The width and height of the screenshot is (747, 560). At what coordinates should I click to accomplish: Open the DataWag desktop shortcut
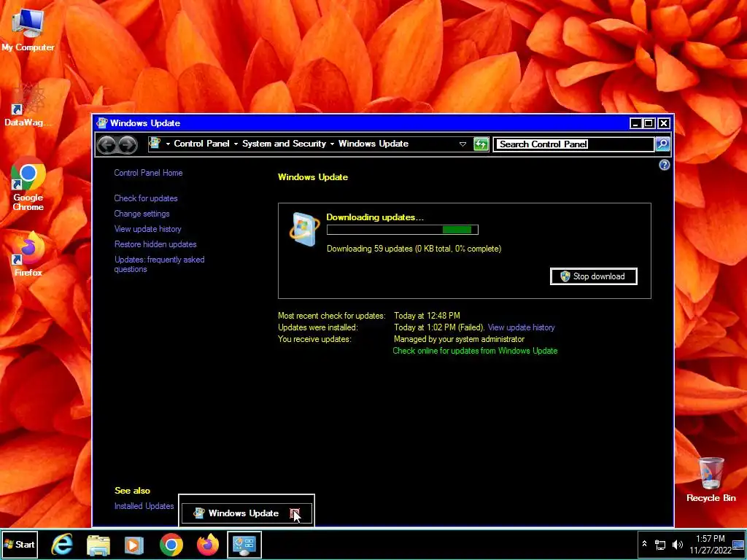[x=28, y=105]
